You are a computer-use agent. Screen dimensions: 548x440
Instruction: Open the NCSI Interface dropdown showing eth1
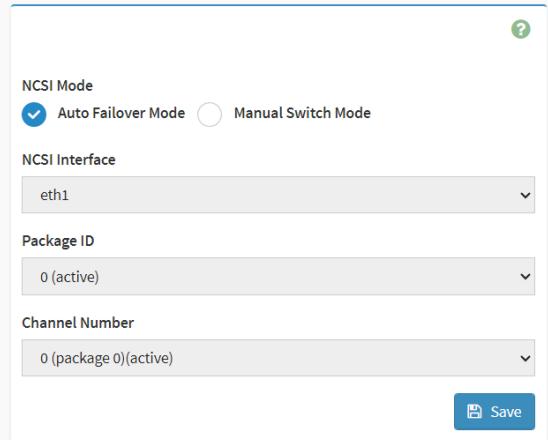click(x=278, y=195)
